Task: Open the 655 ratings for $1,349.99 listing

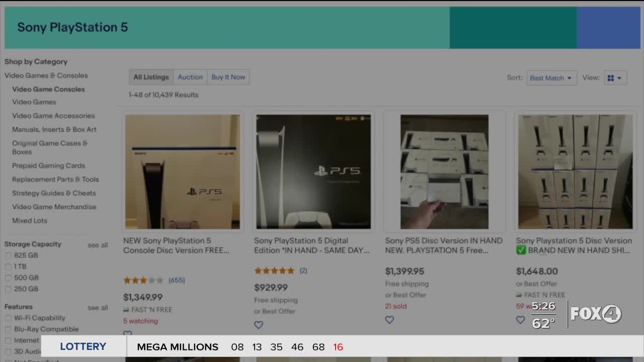Action: click(x=177, y=280)
